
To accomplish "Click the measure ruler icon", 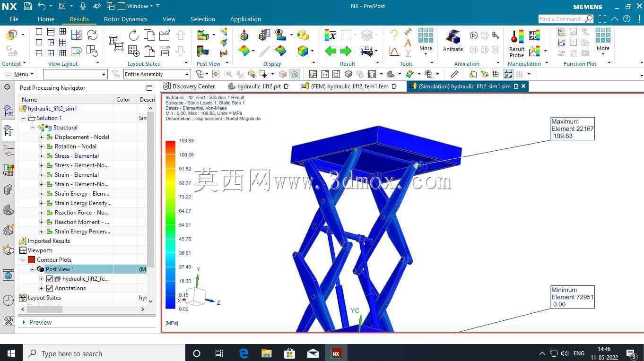I will (454, 74).
